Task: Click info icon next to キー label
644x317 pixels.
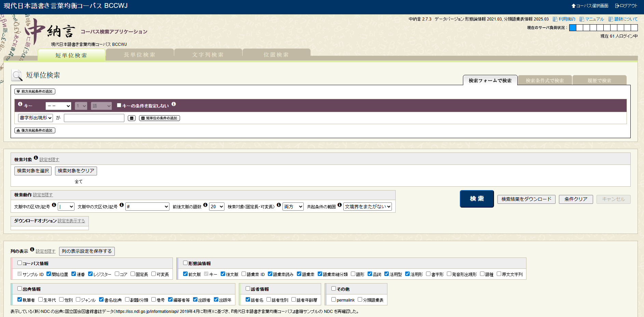Action: tap(20, 104)
